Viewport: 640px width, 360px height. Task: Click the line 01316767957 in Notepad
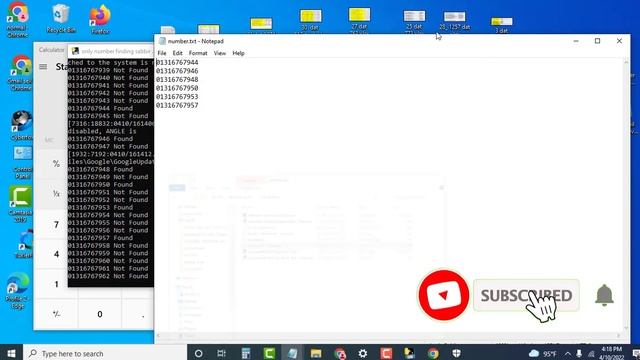point(177,105)
